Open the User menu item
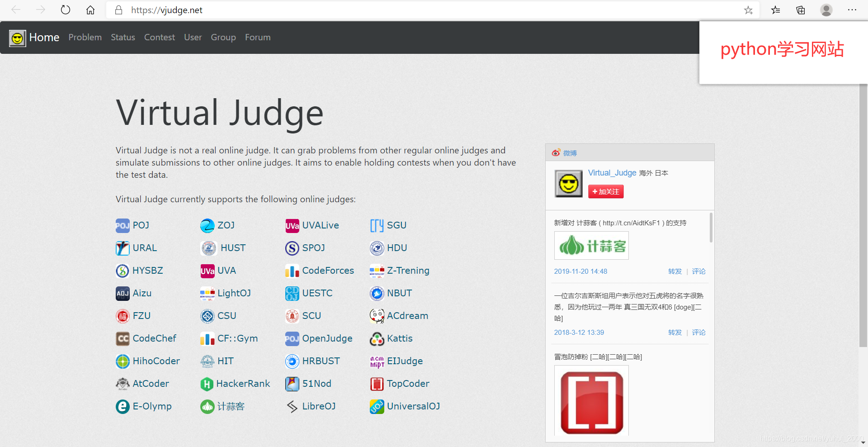868x447 pixels. click(x=193, y=38)
